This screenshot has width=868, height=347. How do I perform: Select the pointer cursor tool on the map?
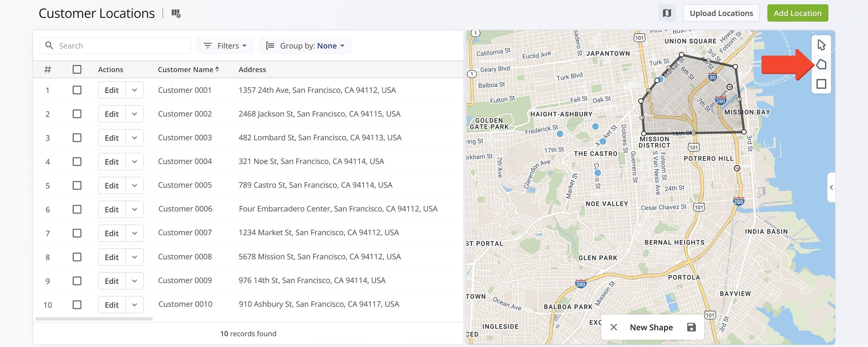pyautogui.click(x=821, y=45)
